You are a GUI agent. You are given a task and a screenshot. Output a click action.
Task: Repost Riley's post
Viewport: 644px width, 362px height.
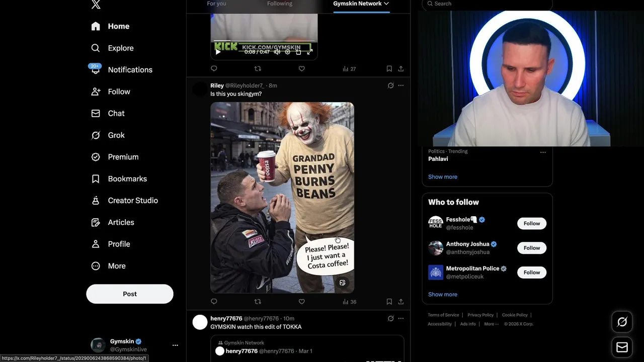click(258, 302)
